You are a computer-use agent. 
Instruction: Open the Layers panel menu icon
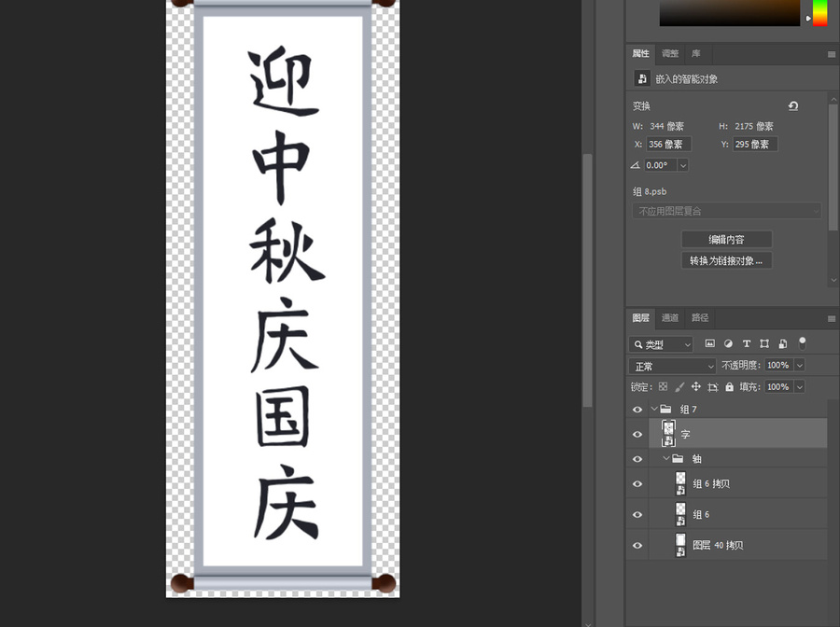pyautogui.click(x=832, y=318)
